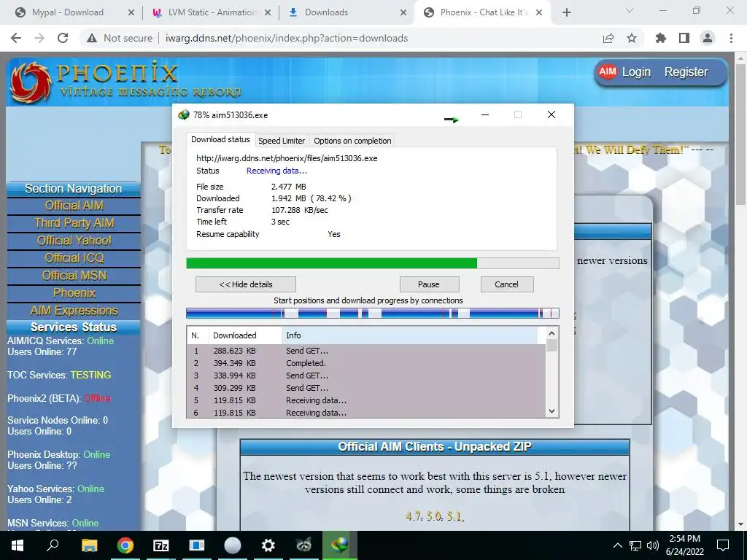
Task: Go back with the browser back arrow
Action: (x=16, y=38)
